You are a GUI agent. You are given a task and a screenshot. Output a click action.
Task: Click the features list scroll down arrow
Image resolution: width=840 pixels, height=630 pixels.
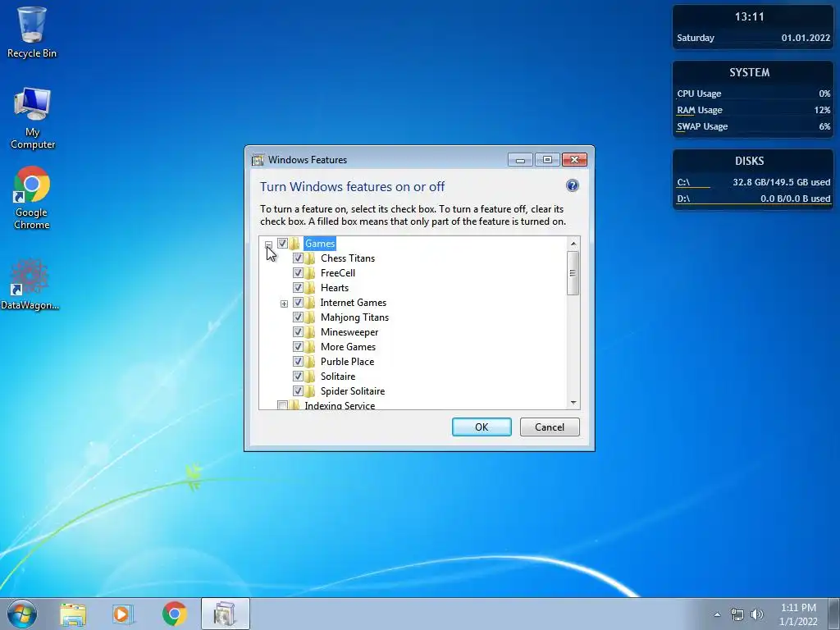coord(573,402)
